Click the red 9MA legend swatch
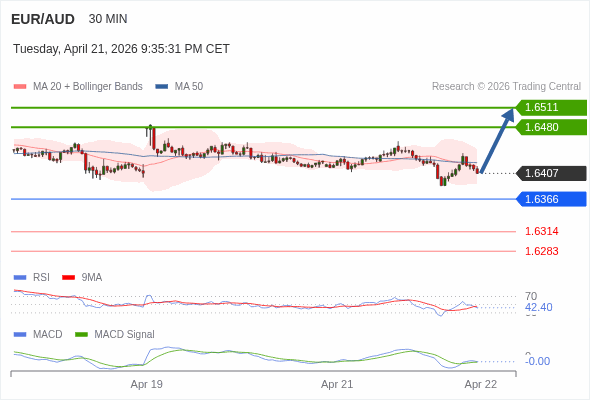This screenshot has height=400, width=590. pos(68,278)
